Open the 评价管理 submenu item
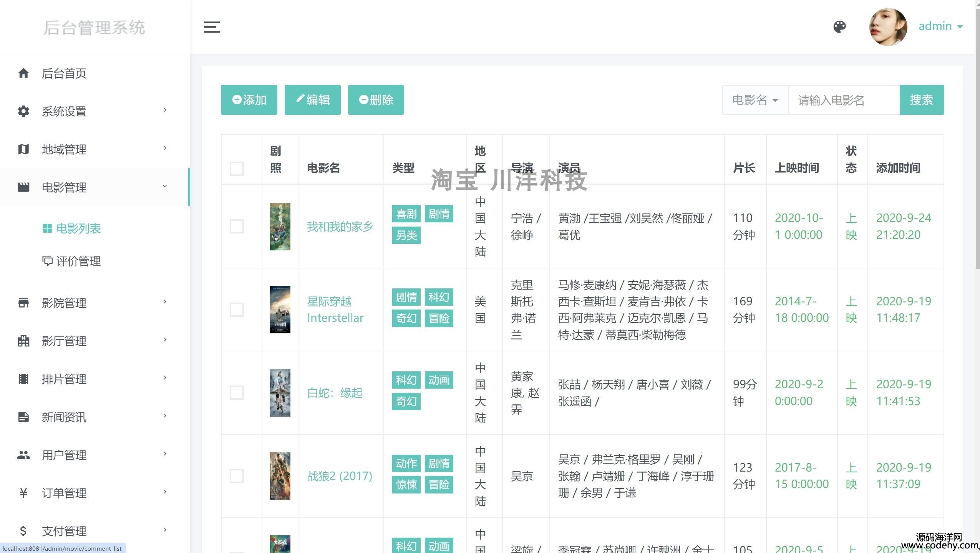 [78, 261]
